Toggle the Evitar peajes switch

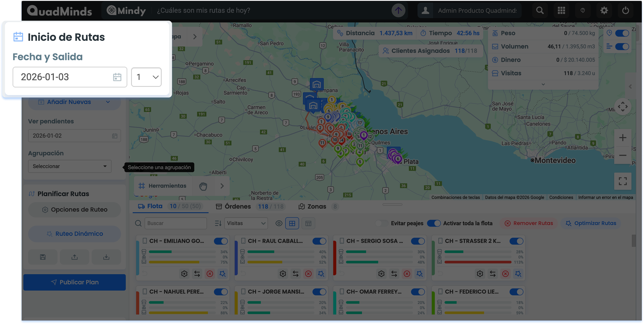[x=382, y=223]
